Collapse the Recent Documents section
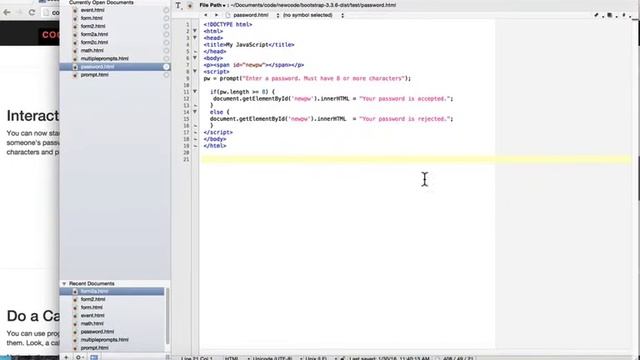This screenshot has height=360, width=640. point(64,283)
